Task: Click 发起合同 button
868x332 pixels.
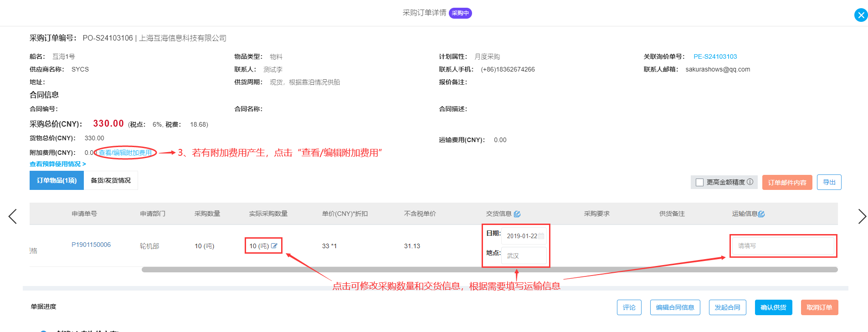Action: pyautogui.click(x=727, y=307)
